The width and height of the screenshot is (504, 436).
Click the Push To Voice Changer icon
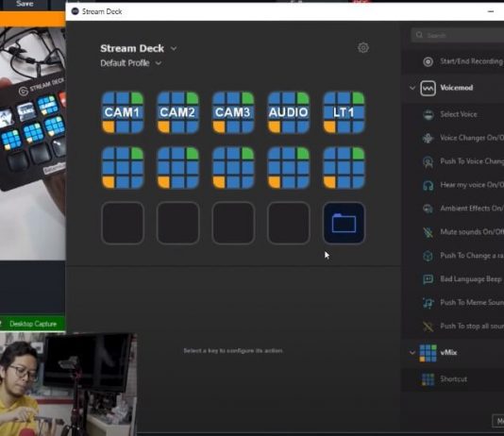(x=428, y=161)
